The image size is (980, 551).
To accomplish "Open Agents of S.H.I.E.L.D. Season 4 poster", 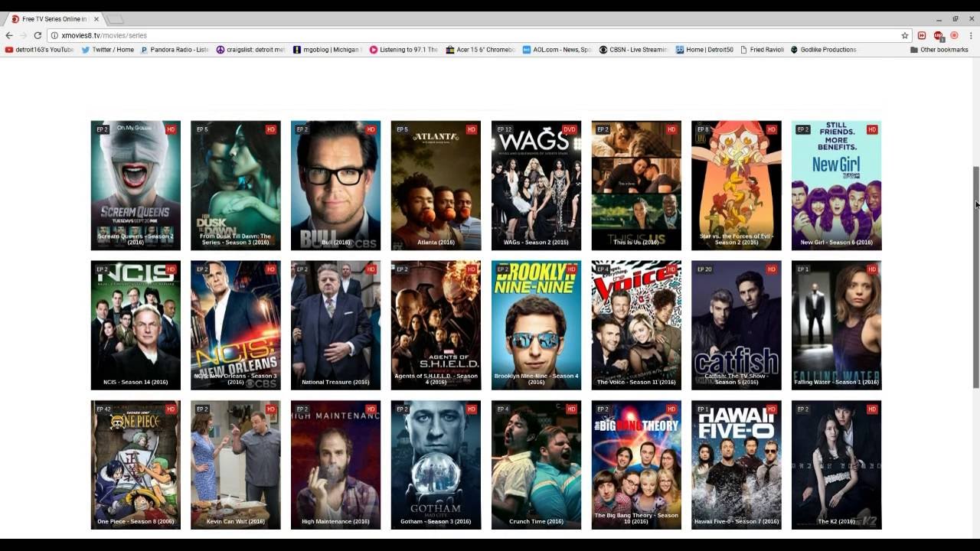I will point(436,325).
